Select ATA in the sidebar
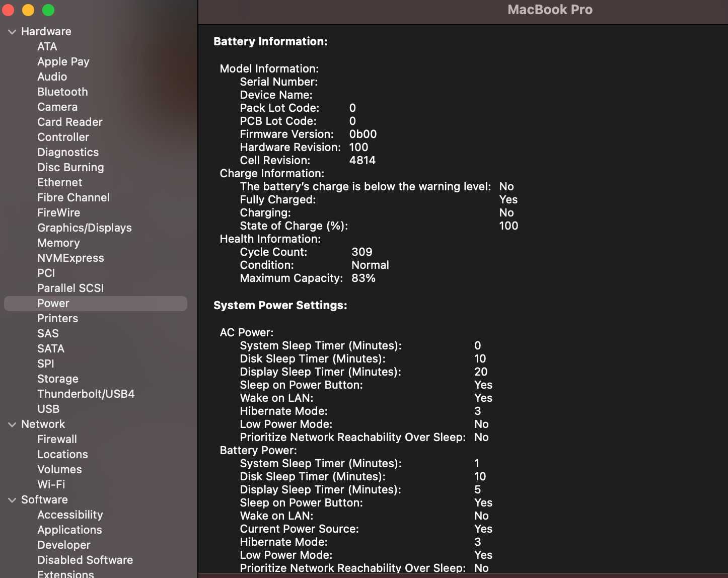Viewport: 728px width, 578px height. (47, 46)
